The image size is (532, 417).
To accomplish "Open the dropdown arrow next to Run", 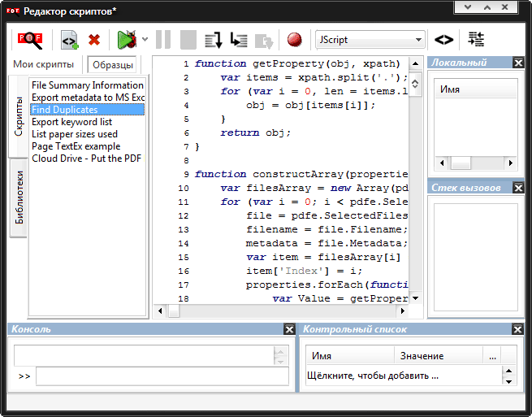I will [x=145, y=39].
